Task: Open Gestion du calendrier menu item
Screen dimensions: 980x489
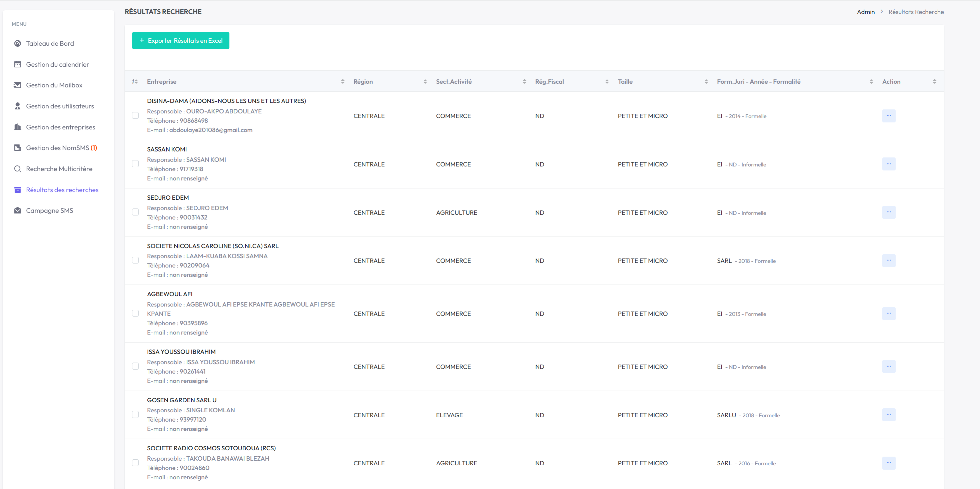Action: tap(57, 64)
